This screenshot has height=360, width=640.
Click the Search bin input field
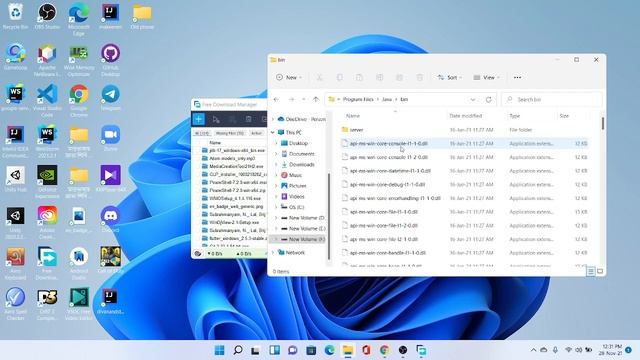(552, 99)
